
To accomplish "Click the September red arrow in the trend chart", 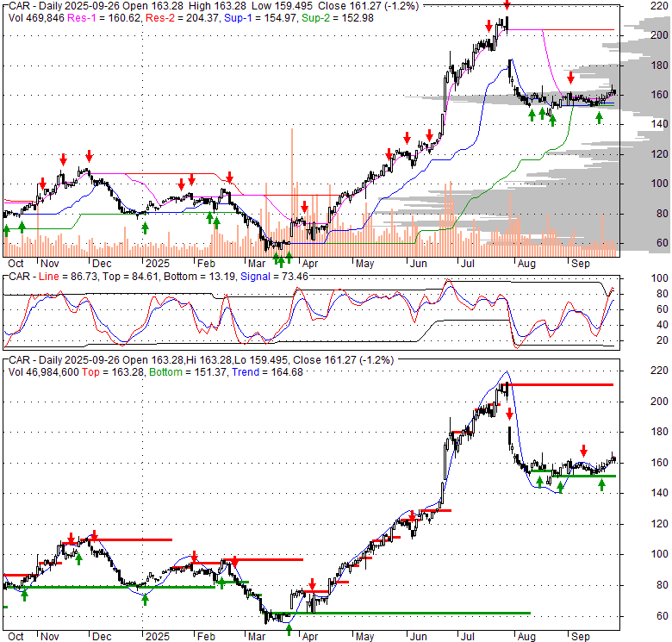I will [584, 451].
